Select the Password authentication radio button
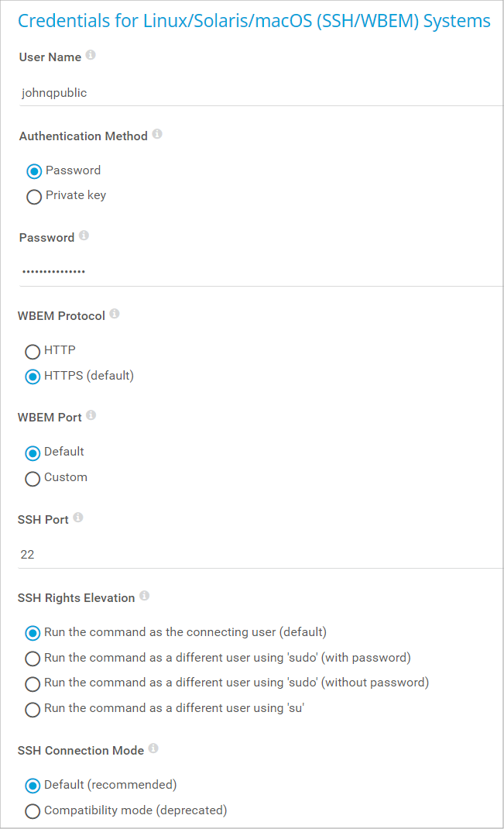The height and width of the screenshot is (829, 504). (x=34, y=171)
